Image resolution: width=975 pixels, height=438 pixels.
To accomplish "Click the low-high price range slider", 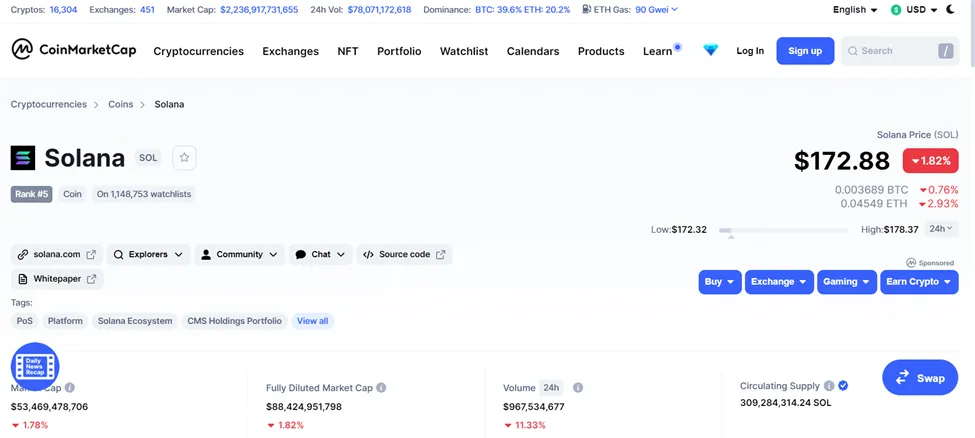I will (x=783, y=231).
